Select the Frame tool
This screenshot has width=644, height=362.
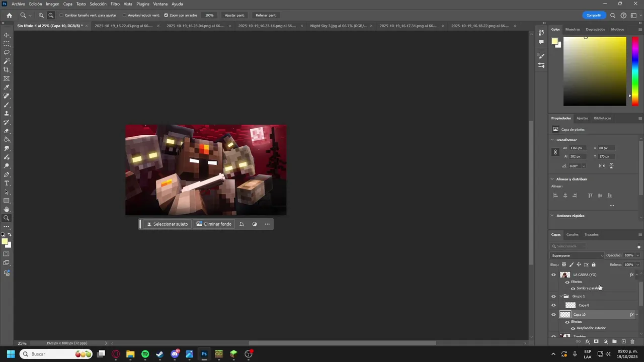click(7, 78)
